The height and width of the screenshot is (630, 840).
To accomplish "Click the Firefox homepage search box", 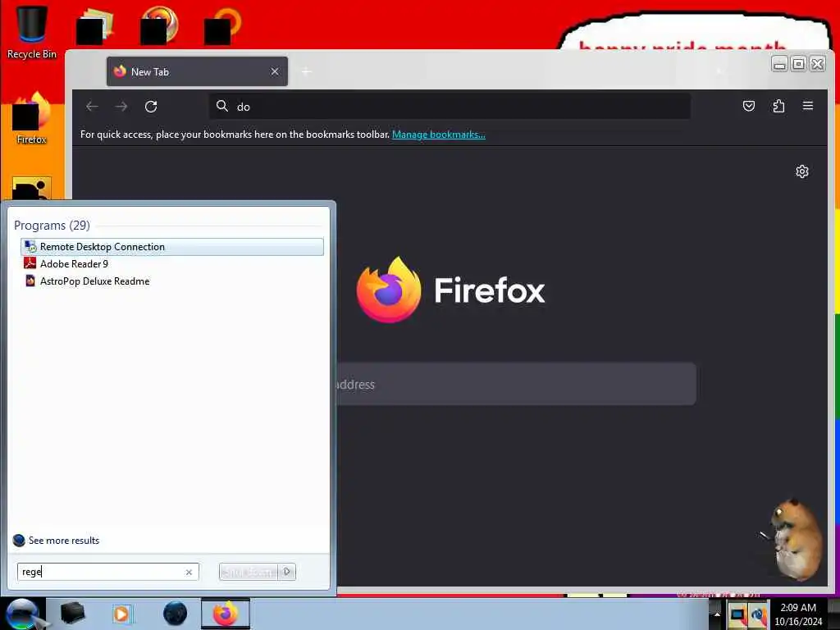I will point(517,384).
